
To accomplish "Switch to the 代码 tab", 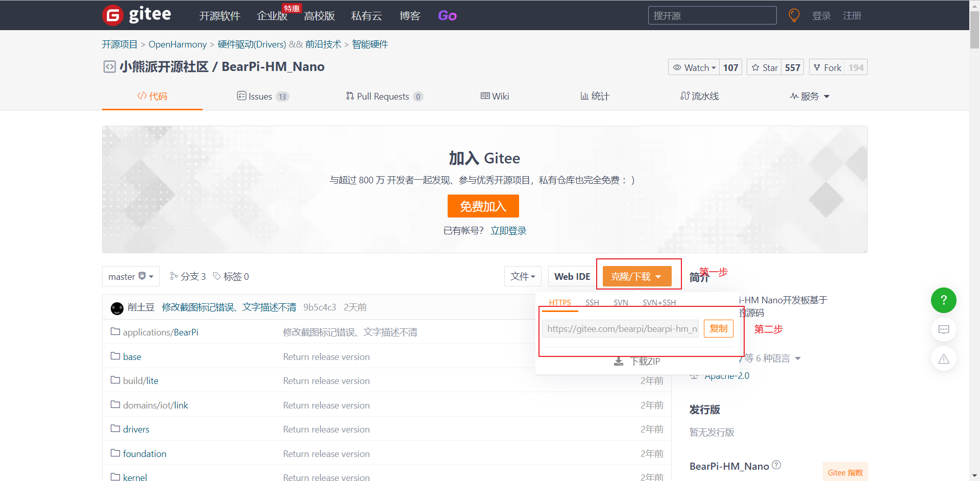I will coord(152,97).
